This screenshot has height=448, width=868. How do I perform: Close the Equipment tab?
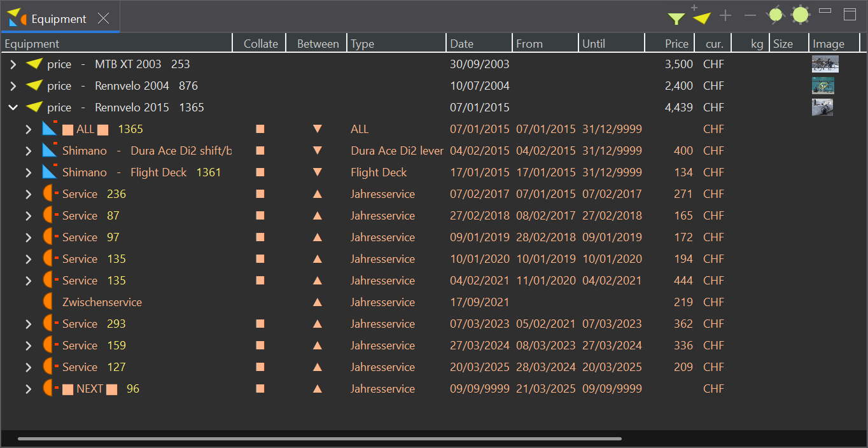point(104,18)
